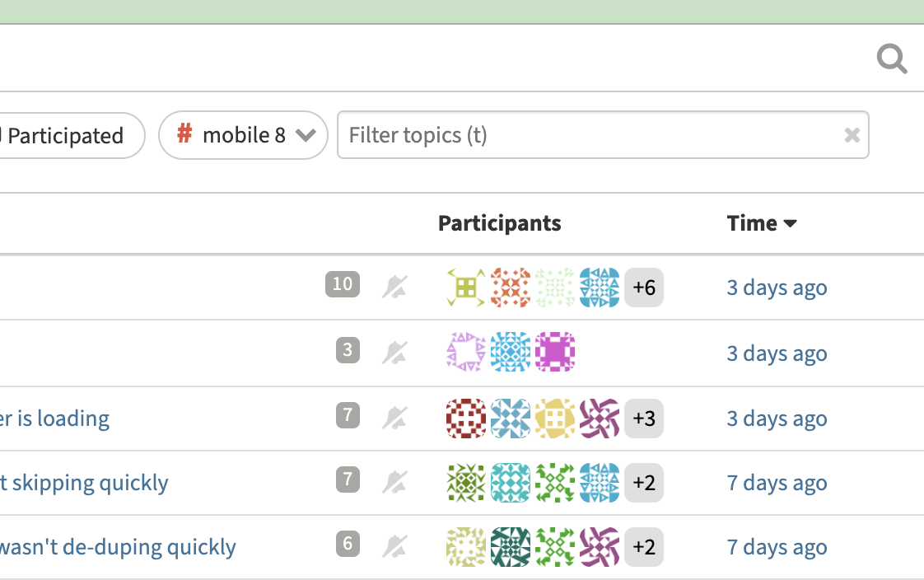The image size is (924, 580).
Task: Open the "wasn't de-duping quickly" topic
Action: click(x=118, y=547)
